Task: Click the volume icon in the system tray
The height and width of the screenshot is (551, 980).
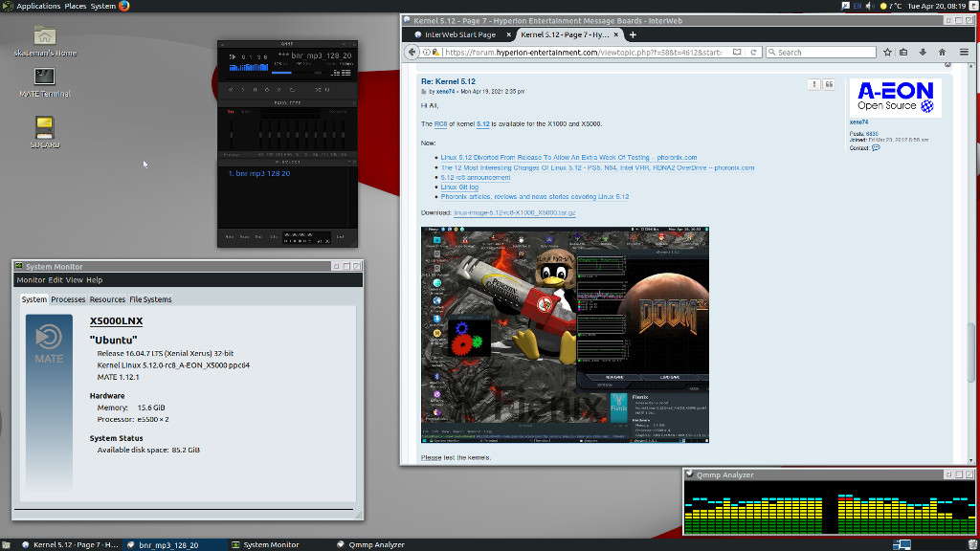Action: point(870,7)
